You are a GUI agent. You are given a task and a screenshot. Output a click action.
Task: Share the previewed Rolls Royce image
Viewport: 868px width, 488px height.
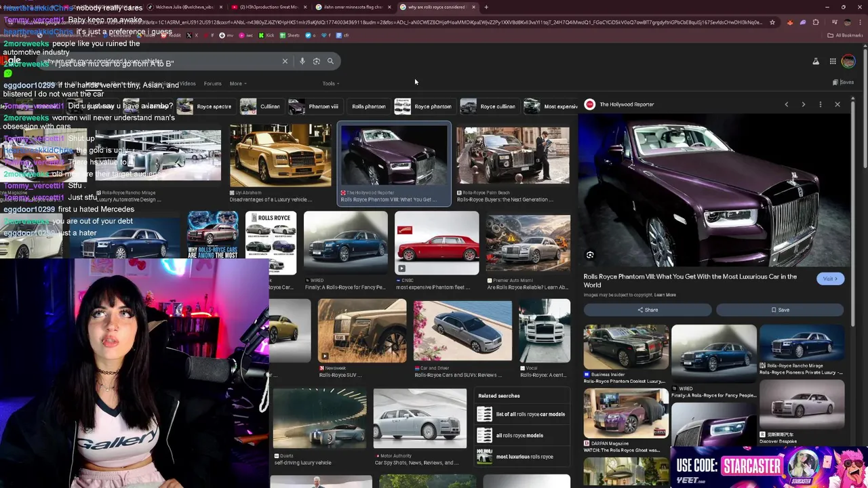coord(648,310)
